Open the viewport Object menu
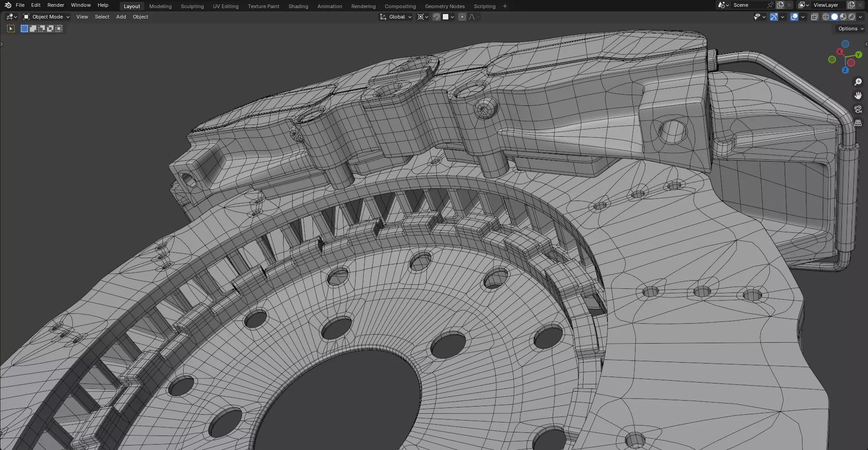 coord(141,17)
